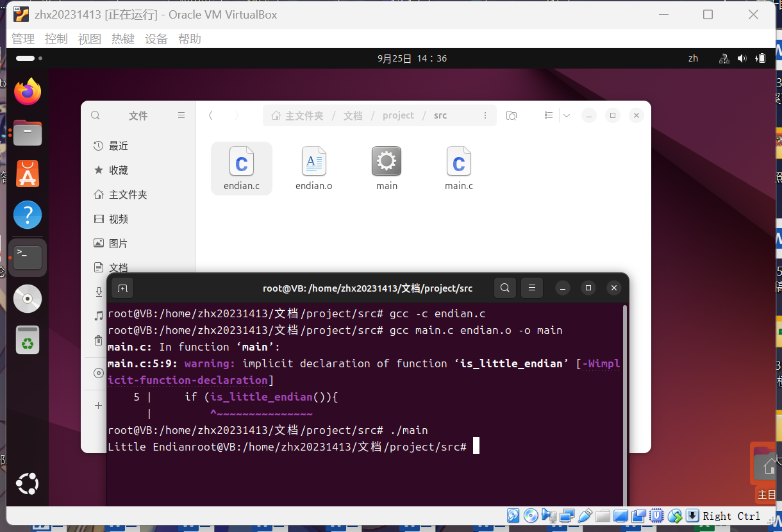Click the Terminal icon in the dock
Viewport: 782px width, 532px height.
(x=28, y=257)
